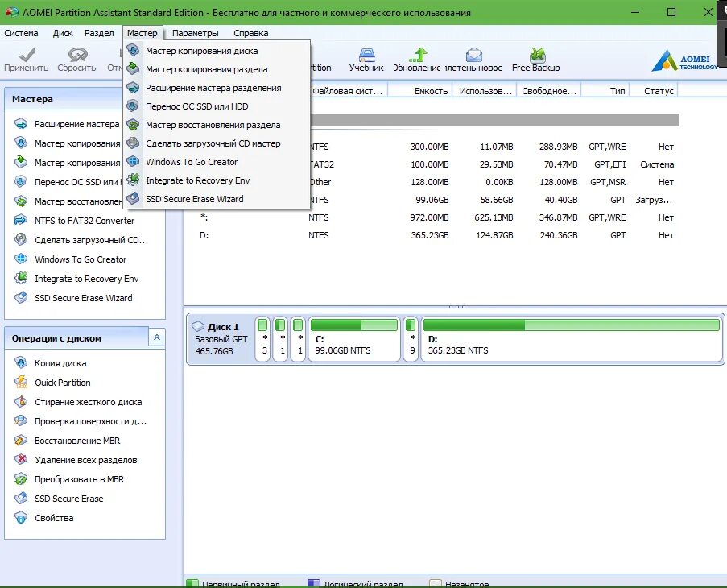Image resolution: width=727 pixels, height=588 pixels.
Task: Open SSD Secure Erase Wizard sidebar link
Action: 84,298
